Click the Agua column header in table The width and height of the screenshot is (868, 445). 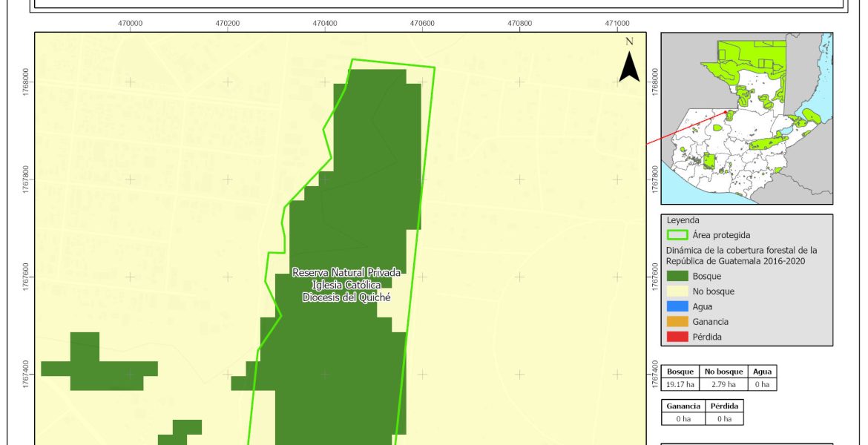pos(762,372)
